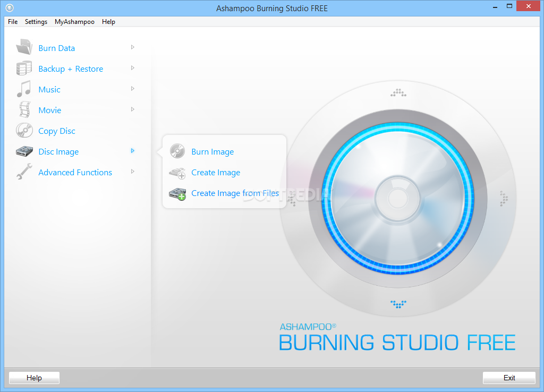Screen dimensions: 544x392
Task: Open the Settings menu
Action: tap(36, 21)
